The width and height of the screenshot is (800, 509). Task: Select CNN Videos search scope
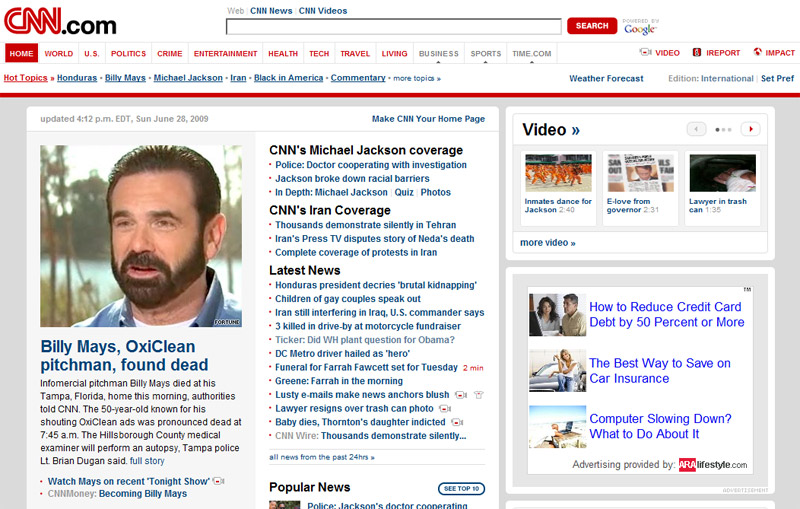[323, 11]
